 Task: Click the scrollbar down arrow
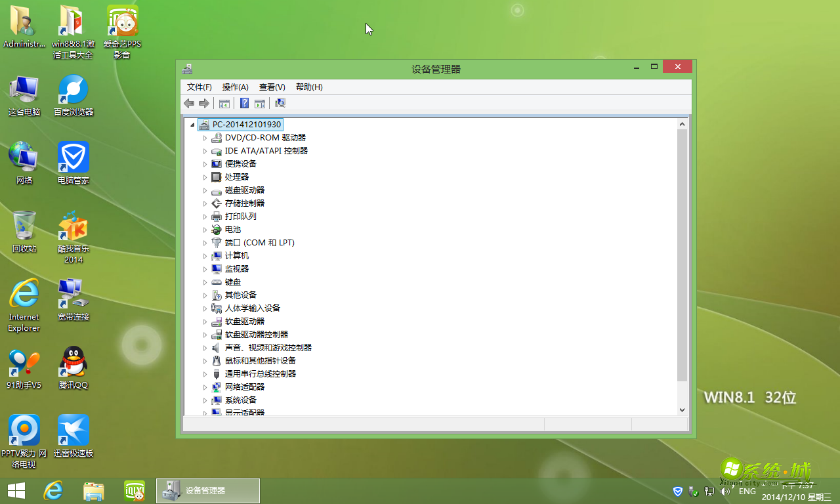tap(682, 409)
